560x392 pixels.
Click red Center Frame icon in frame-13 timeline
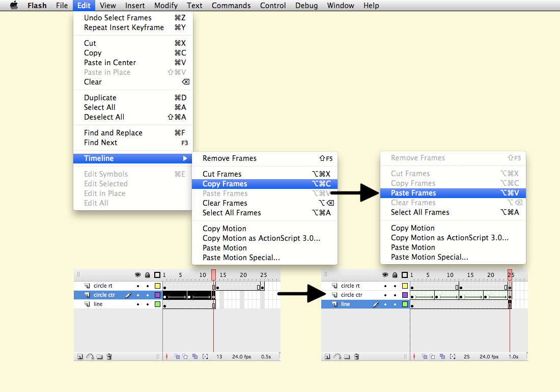coord(166,357)
